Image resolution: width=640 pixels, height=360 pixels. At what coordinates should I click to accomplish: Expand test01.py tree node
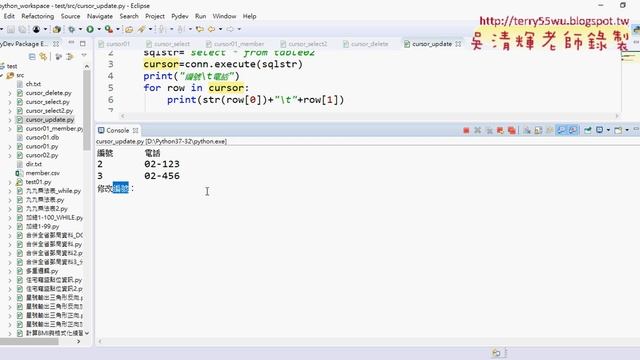click(10, 182)
